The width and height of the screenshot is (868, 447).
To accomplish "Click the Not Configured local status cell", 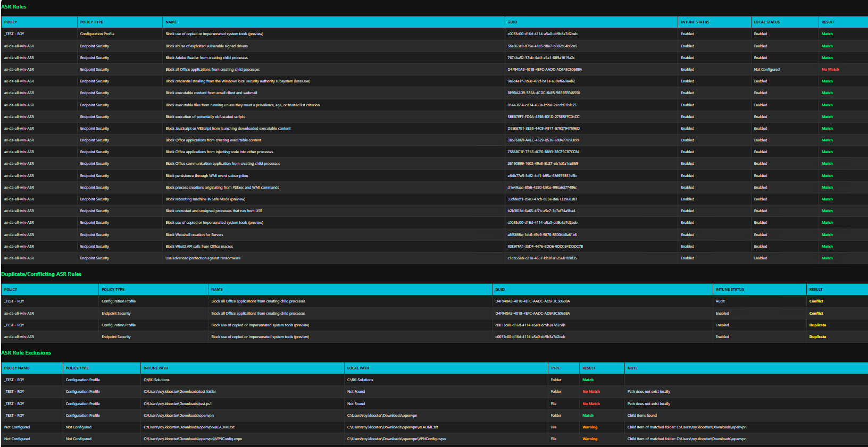I will (x=766, y=70).
